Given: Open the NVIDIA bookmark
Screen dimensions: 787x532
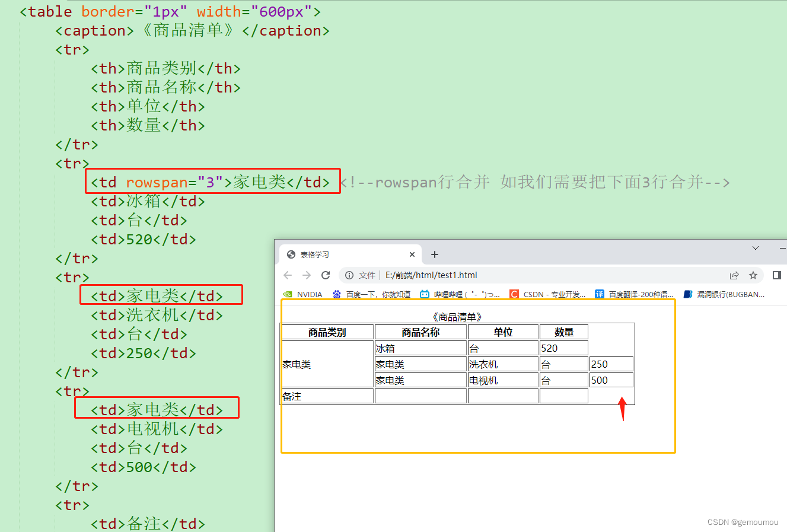Looking at the screenshot, I should click(303, 294).
